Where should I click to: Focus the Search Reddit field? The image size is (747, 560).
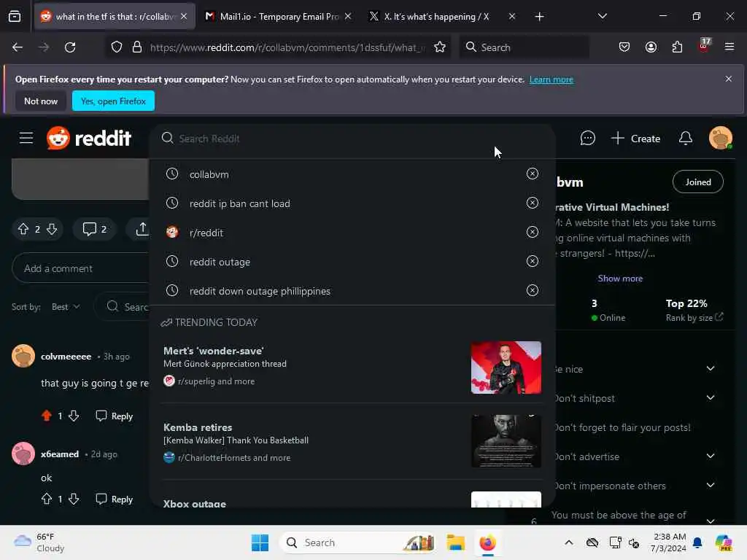click(352, 139)
